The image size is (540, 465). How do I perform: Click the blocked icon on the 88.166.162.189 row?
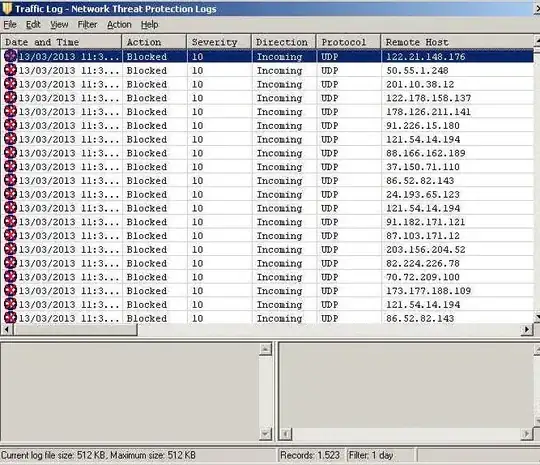pos(10,153)
